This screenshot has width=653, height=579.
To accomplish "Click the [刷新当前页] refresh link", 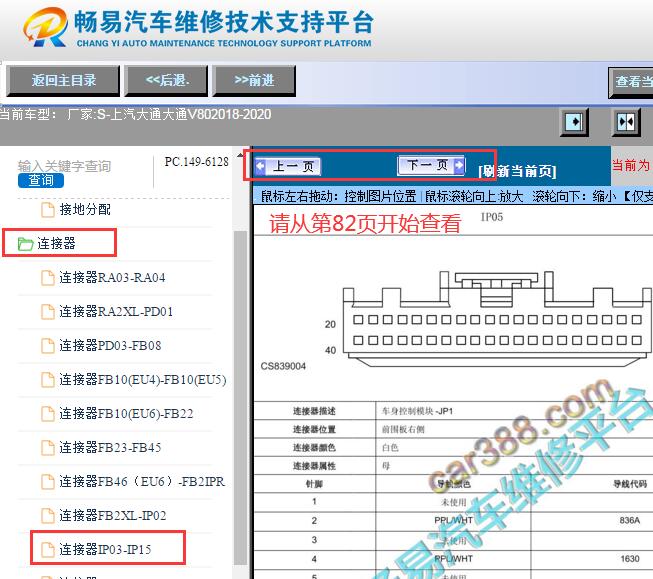I will (517, 171).
